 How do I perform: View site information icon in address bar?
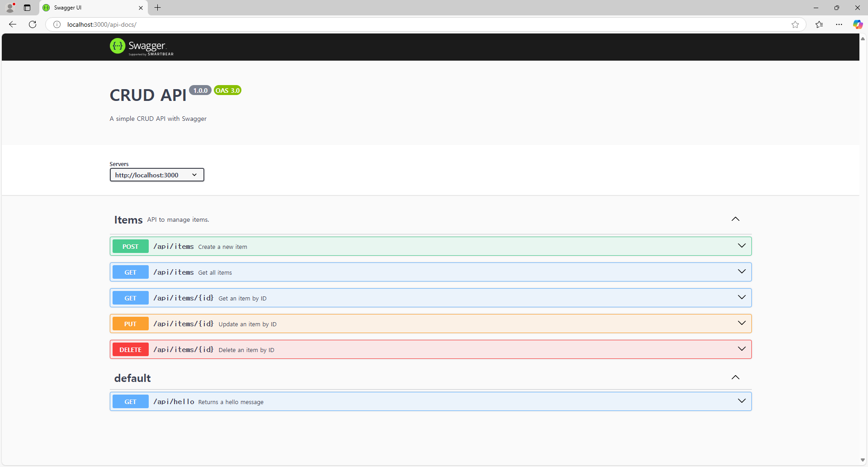click(57, 24)
